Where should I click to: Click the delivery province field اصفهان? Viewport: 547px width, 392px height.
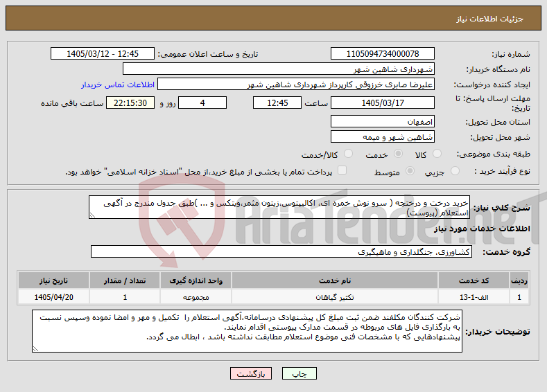[x=382, y=122]
